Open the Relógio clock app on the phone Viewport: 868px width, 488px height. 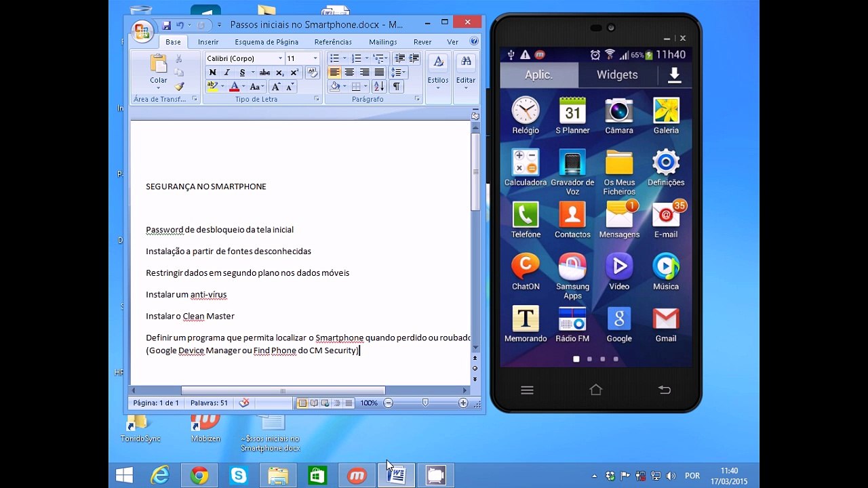[526, 116]
